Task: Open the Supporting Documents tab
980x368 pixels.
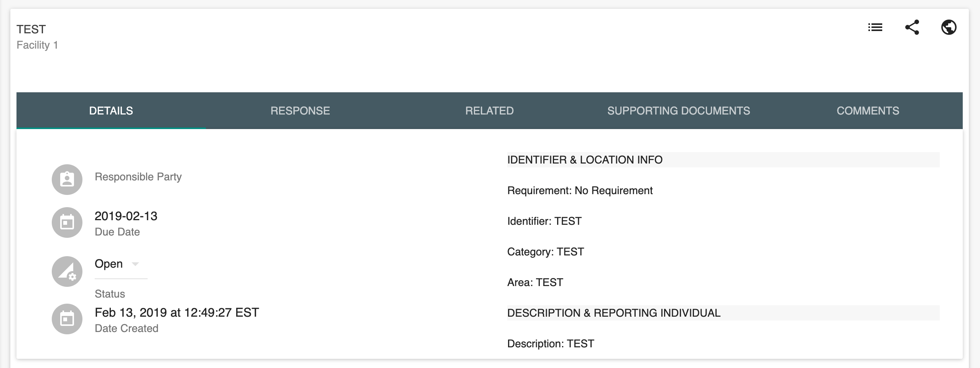Action: click(x=678, y=111)
